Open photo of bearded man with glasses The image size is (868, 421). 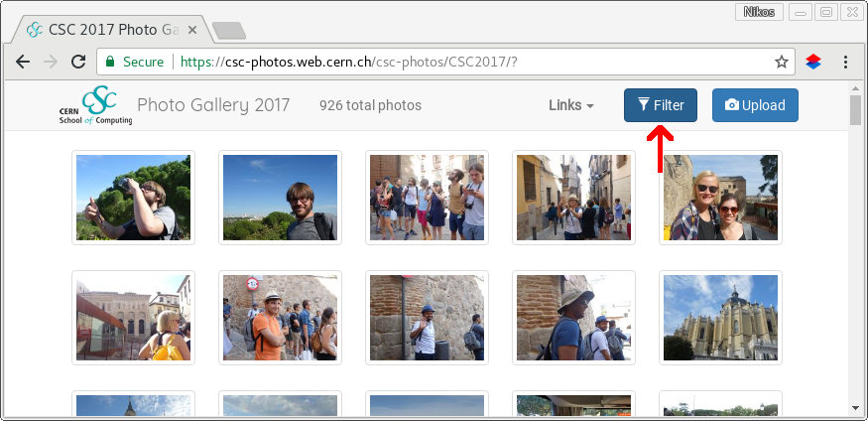280,198
